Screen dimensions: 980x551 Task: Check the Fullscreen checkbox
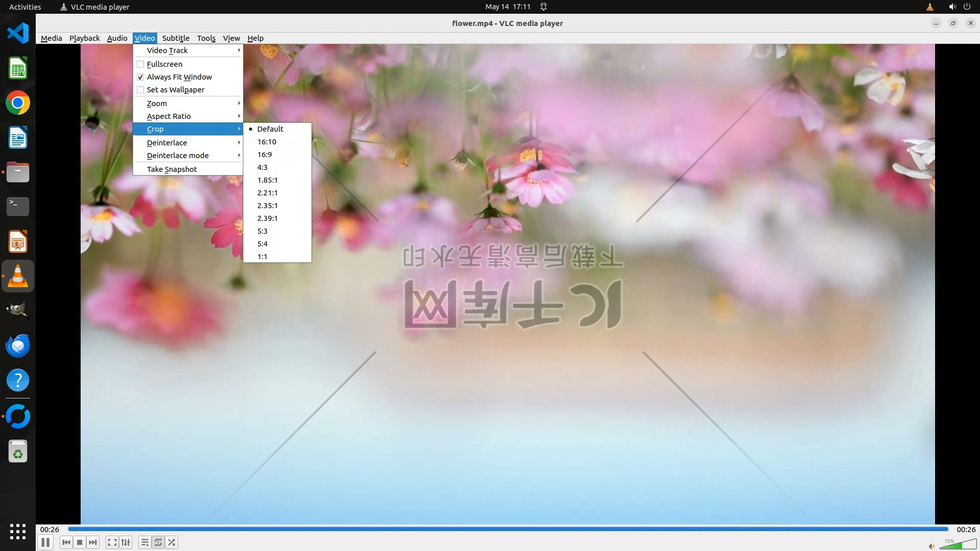[140, 64]
